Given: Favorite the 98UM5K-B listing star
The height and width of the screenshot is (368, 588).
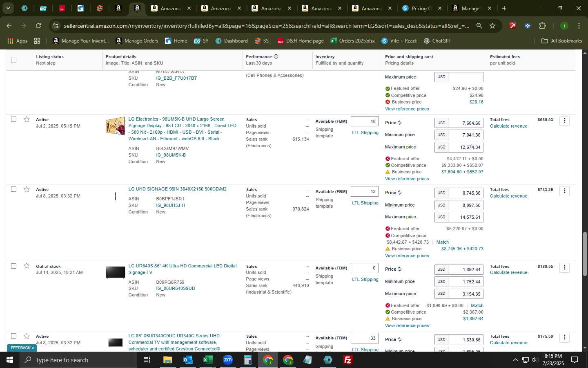Looking at the screenshot, I should pos(27,119).
